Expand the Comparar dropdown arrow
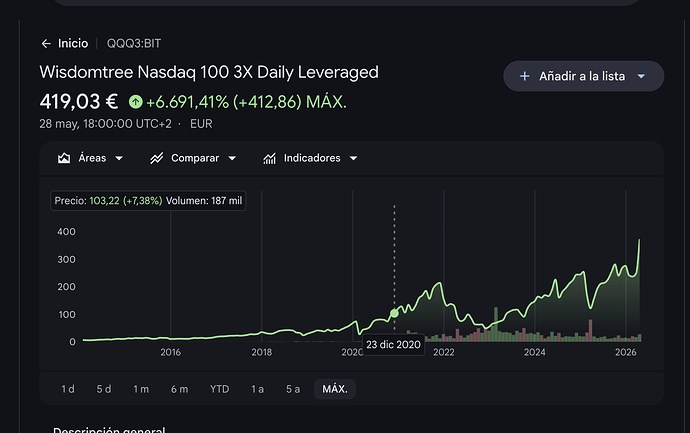The width and height of the screenshot is (690, 433). [x=232, y=158]
